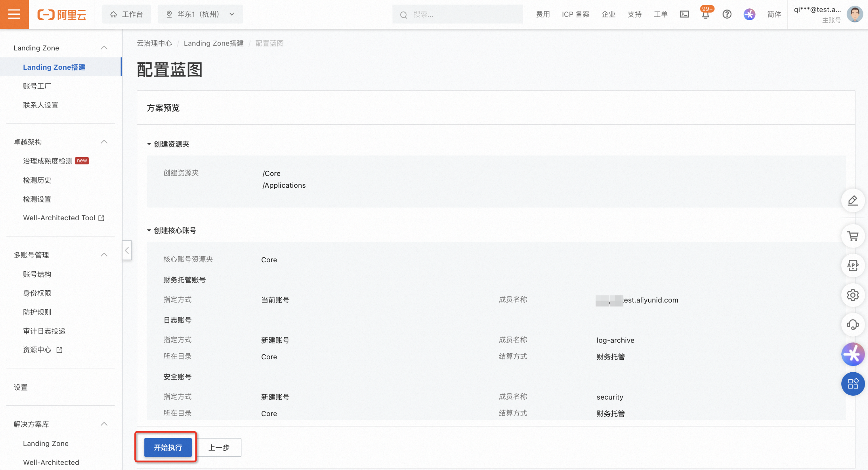Click the 上一步 button
Viewport: 868px width, 470px height.
click(219, 447)
